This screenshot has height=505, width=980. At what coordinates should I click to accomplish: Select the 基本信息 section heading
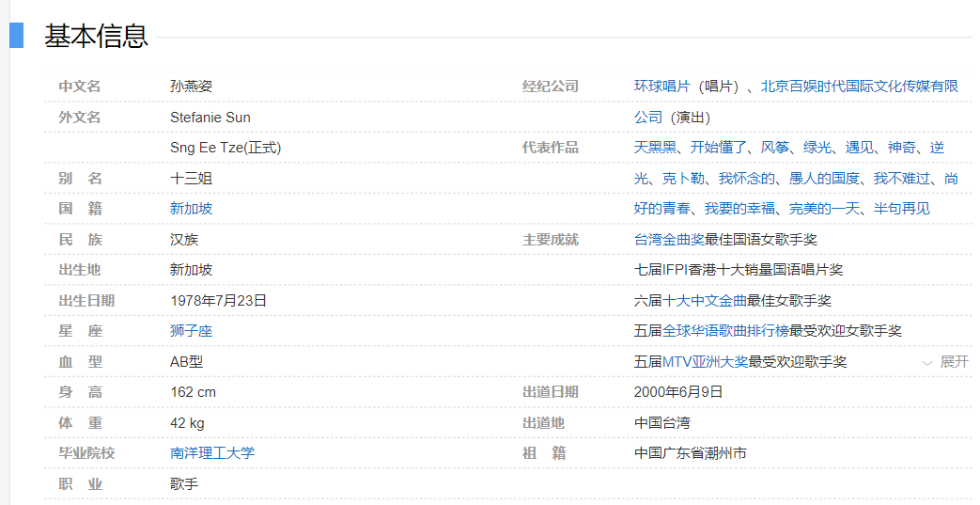point(96,36)
